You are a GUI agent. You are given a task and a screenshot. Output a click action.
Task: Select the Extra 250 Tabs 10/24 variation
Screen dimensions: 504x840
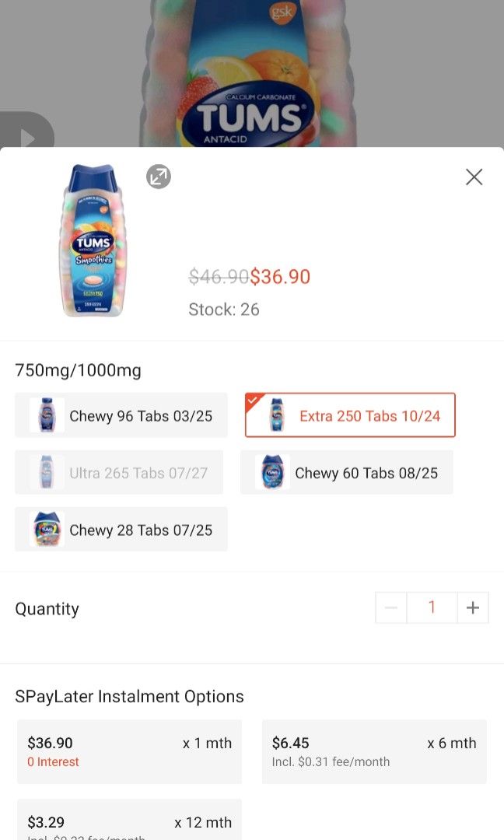(350, 415)
